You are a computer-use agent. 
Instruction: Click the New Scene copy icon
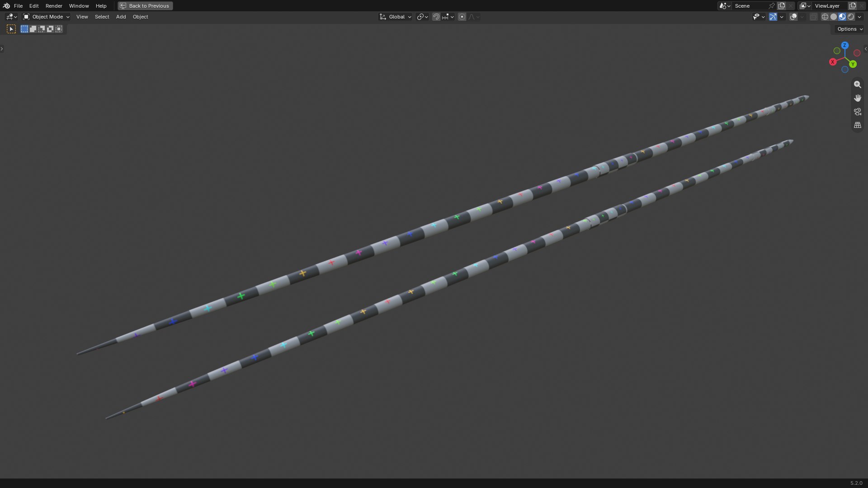[782, 6]
